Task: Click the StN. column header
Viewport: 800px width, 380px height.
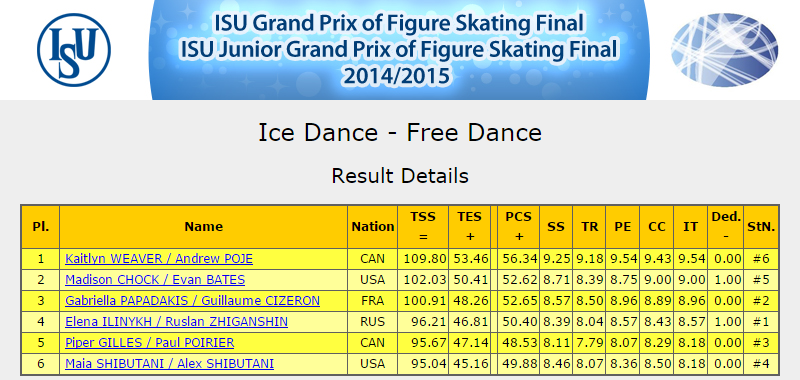Action: point(761,226)
